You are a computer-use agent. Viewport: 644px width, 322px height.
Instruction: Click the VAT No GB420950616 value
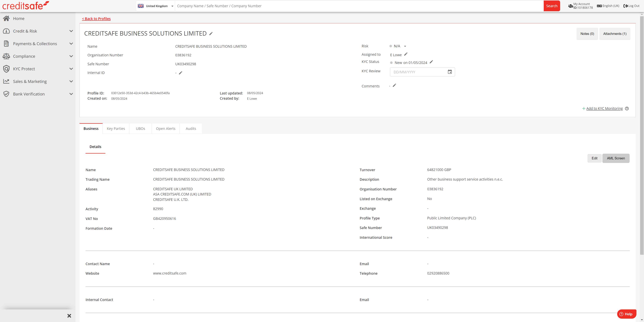tap(165, 218)
